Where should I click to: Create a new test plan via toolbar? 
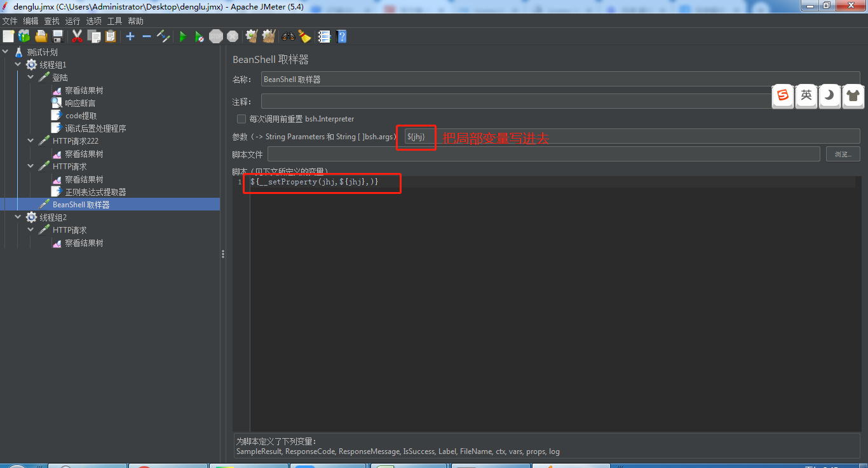[x=8, y=36]
